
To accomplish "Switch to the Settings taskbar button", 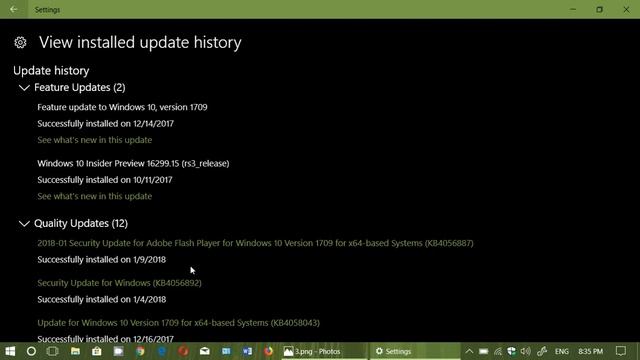I will pos(414,351).
